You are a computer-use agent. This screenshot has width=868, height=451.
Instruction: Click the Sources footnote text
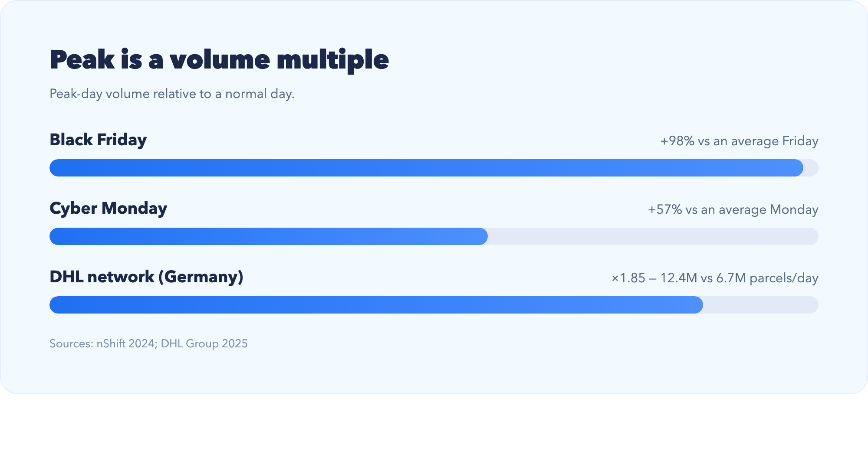click(x=148, y=343)
